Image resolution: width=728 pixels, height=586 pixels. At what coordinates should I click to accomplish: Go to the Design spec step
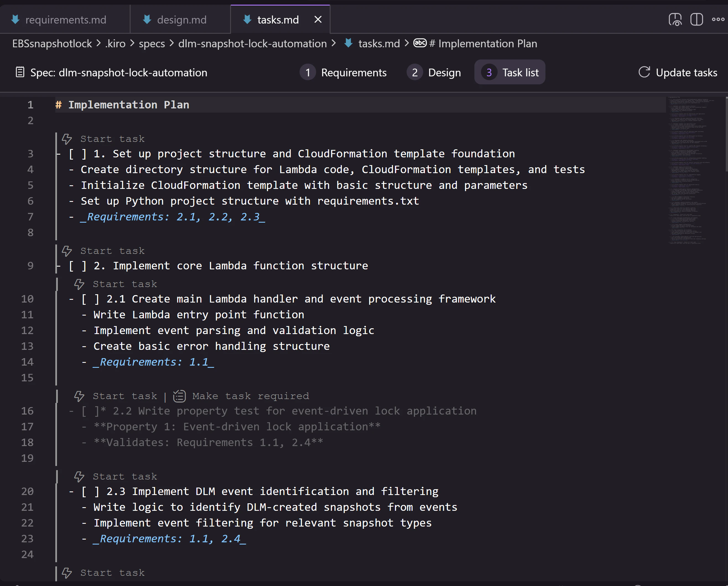tap(434, 72)
